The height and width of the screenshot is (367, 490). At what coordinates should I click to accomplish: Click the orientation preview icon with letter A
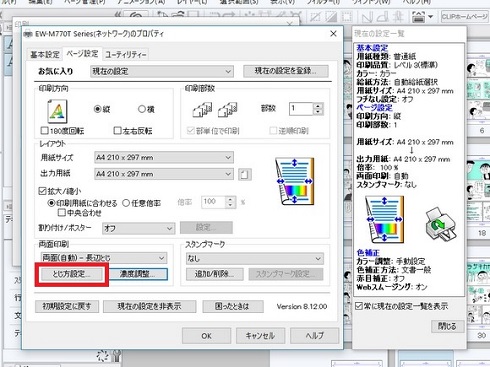coord(58,111)
